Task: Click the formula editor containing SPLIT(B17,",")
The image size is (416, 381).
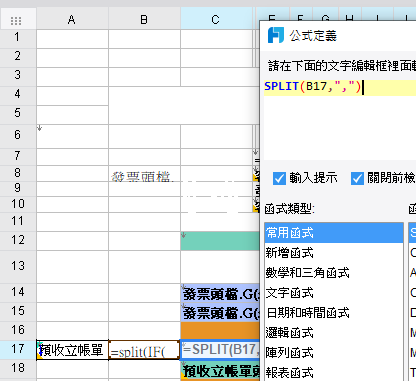Action: [x=340, y=120]
